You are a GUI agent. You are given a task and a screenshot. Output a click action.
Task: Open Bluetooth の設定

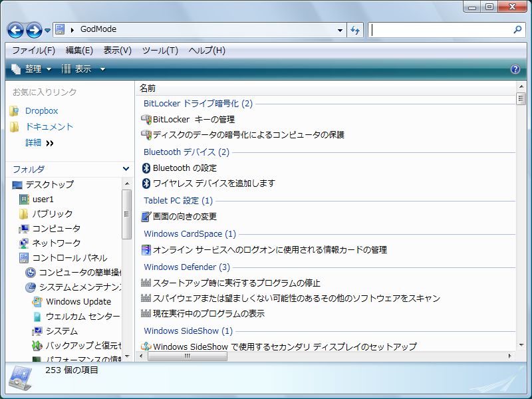185,168
